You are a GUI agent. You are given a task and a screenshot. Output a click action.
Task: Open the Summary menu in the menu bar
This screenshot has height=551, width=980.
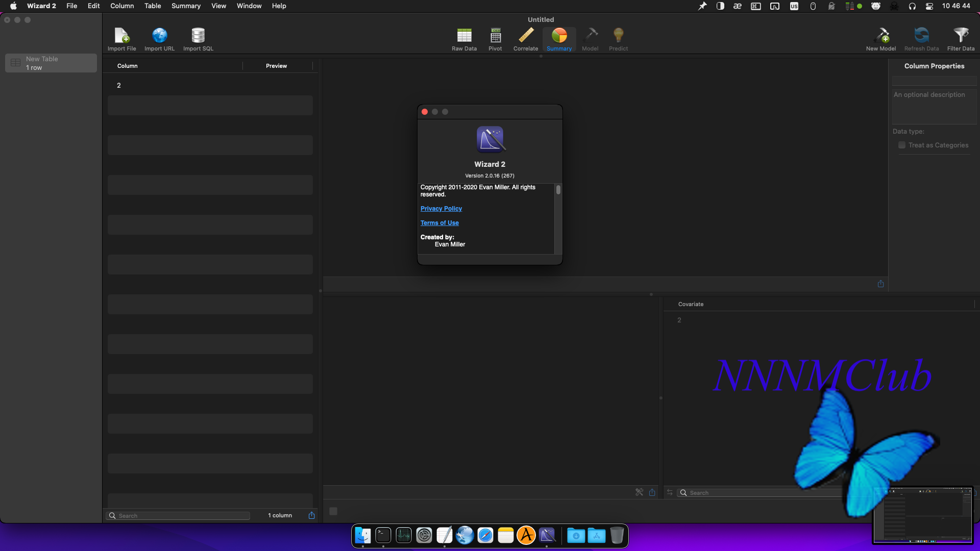tap(186, 6)
